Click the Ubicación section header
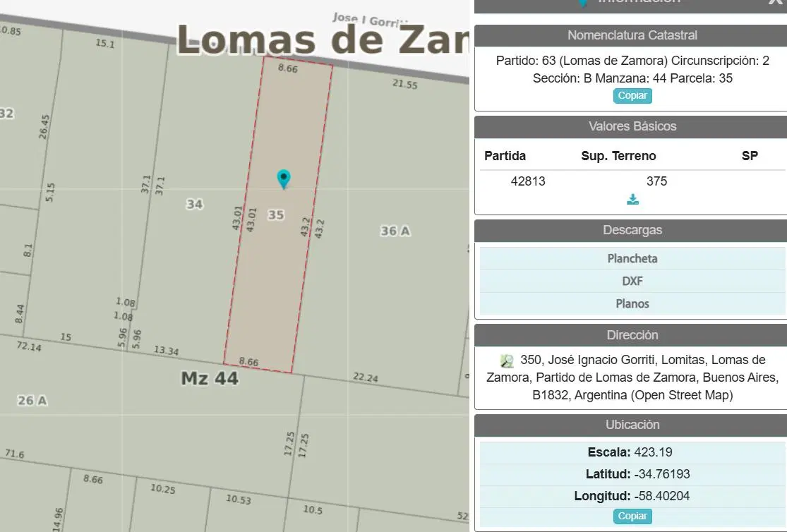The height and width of the screenshot is (532, 787). coord(632,425)
